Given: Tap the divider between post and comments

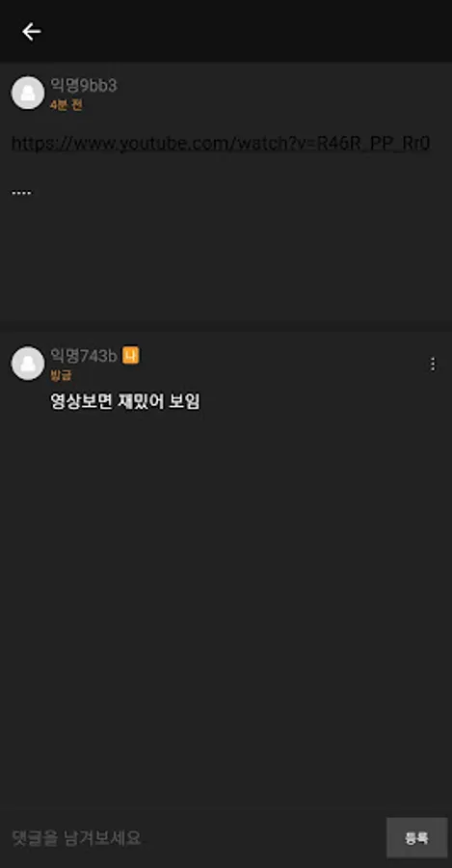Looking at the screenshot, I should [226, 327].
